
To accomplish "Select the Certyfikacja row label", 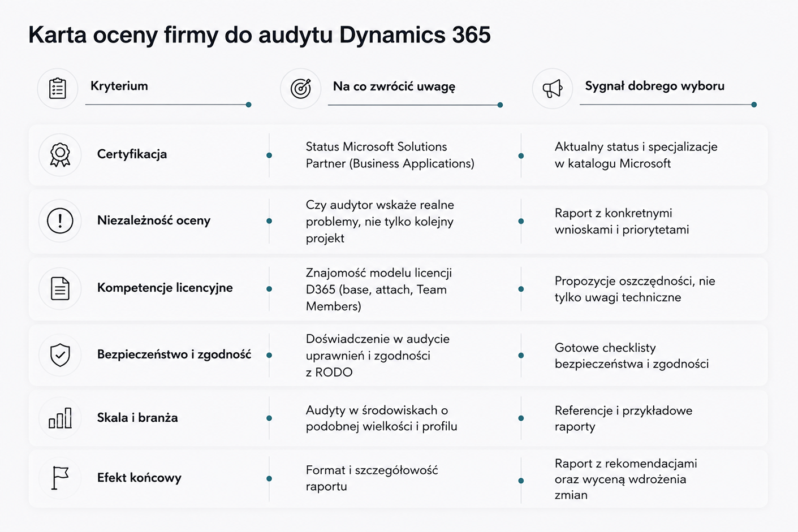I will coord(132,154).
